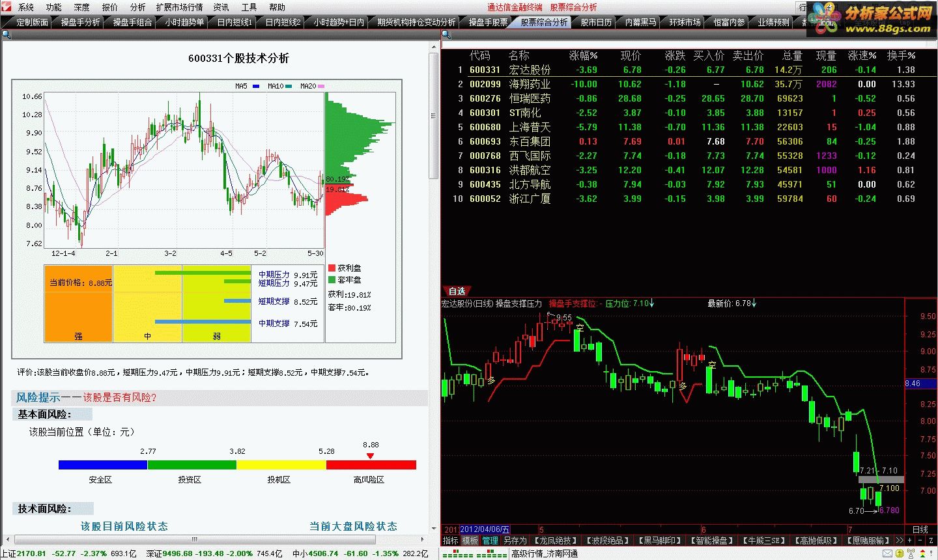The image size is (938, 560).
Task: Click the red-green arrows icon in status bar
Action: tap(922, 553)
